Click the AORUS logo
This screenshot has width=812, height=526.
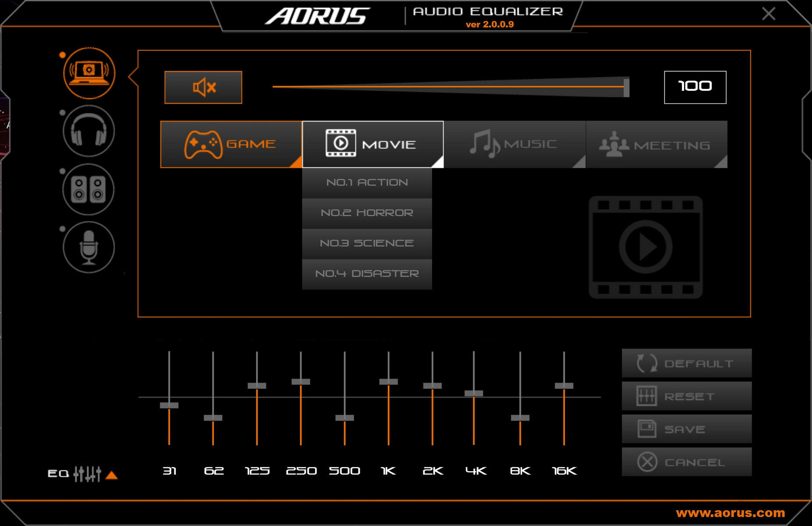[318, 16]
